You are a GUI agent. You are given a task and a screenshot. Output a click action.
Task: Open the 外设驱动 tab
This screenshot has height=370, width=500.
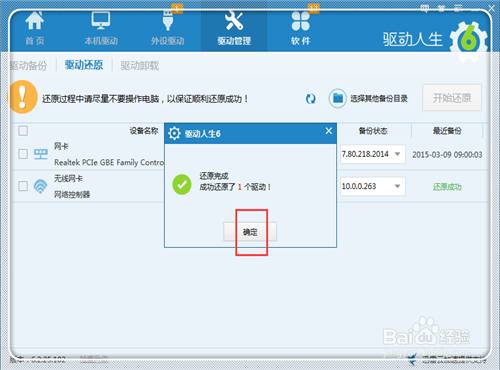click(167, 29)
